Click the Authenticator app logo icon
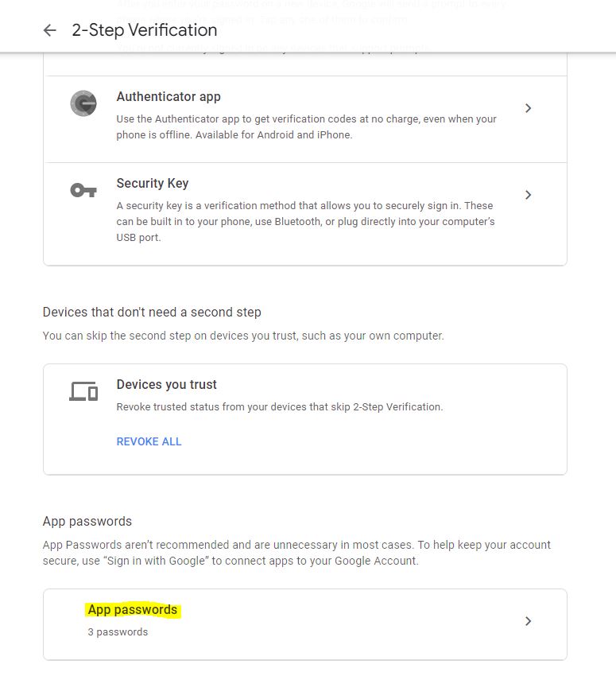 [x=83, y=104]
